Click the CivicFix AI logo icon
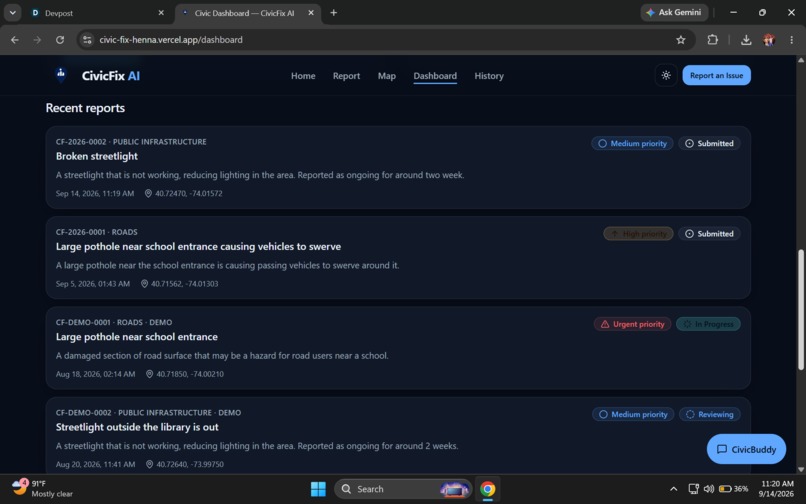Screen dimensions: 806x504 [61, 75]
